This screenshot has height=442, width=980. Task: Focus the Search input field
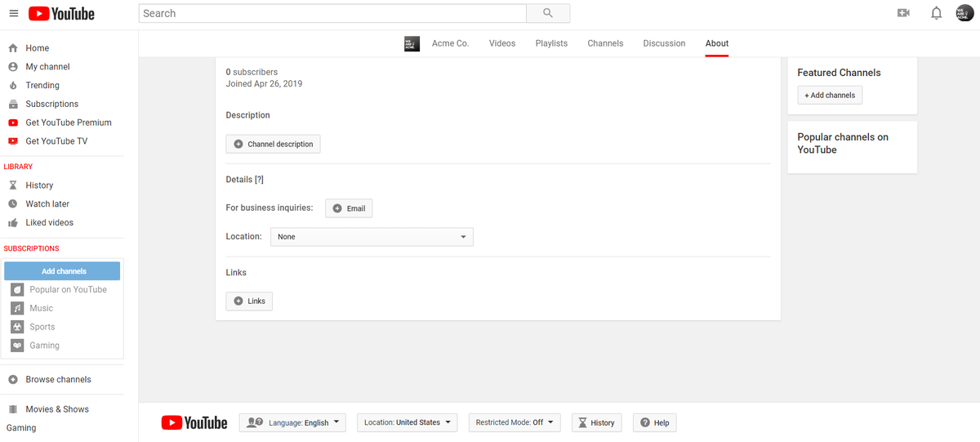332,13
